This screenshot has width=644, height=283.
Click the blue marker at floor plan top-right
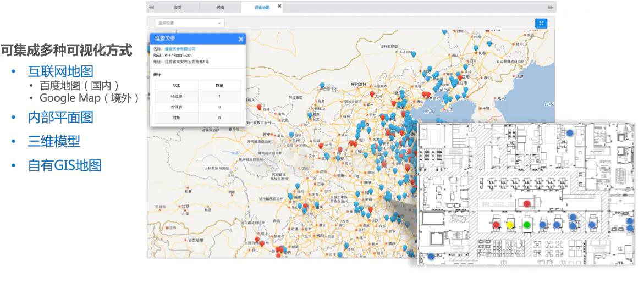pos(570,132)
